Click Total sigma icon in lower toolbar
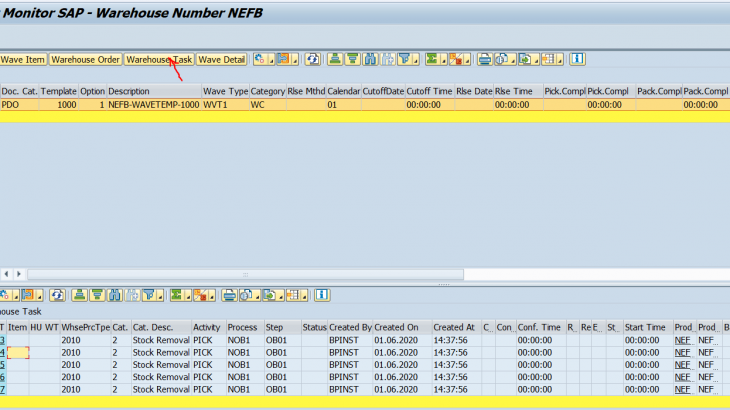Image resolution: width=730 pixels, height=410 pixels. point(176,295)
